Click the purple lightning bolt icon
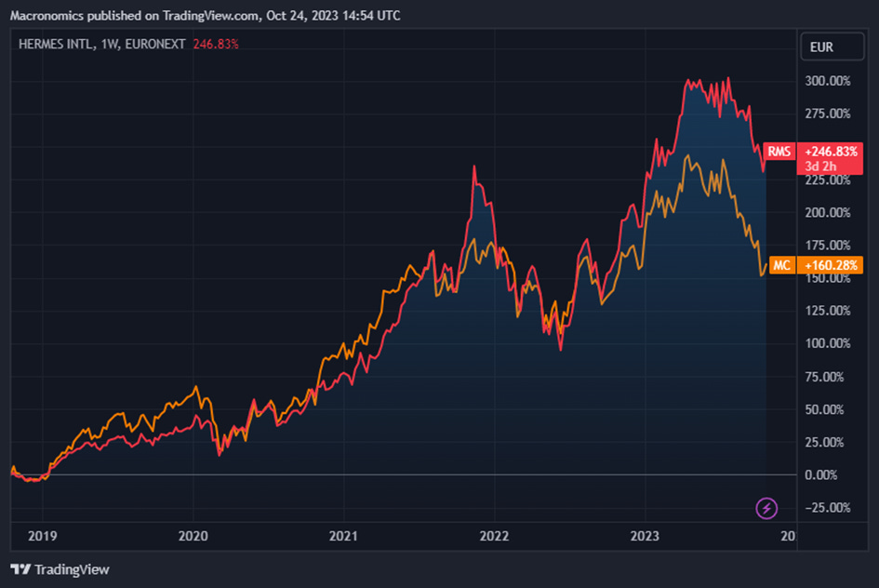 [766, 508]
